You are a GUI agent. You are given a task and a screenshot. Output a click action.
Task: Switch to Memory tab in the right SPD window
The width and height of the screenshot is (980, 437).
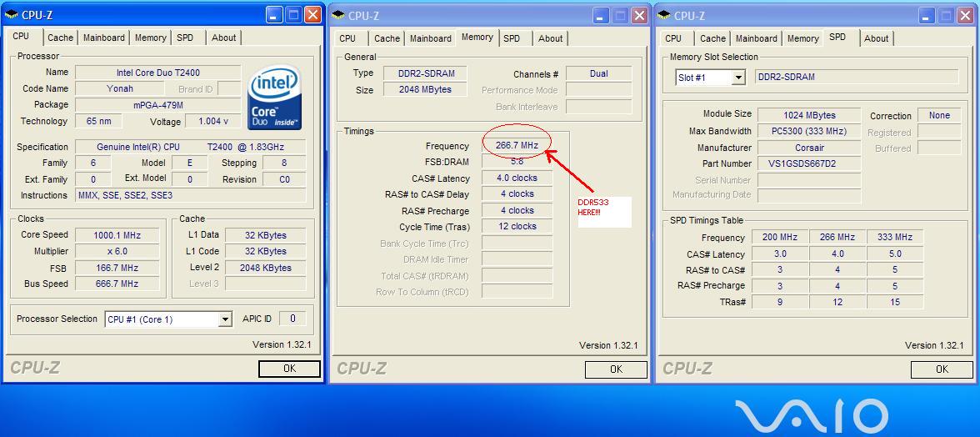point(803,38)
